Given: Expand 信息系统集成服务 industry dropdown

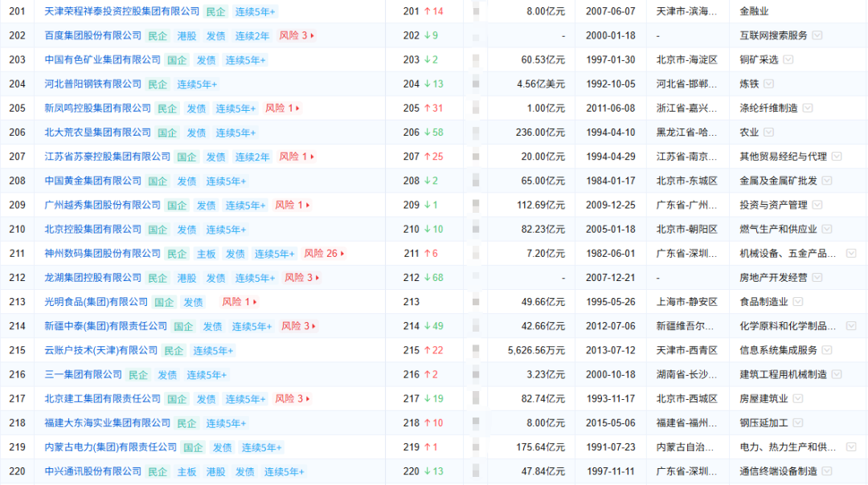Looking at the screenshot, I should [x=827, y=351].
